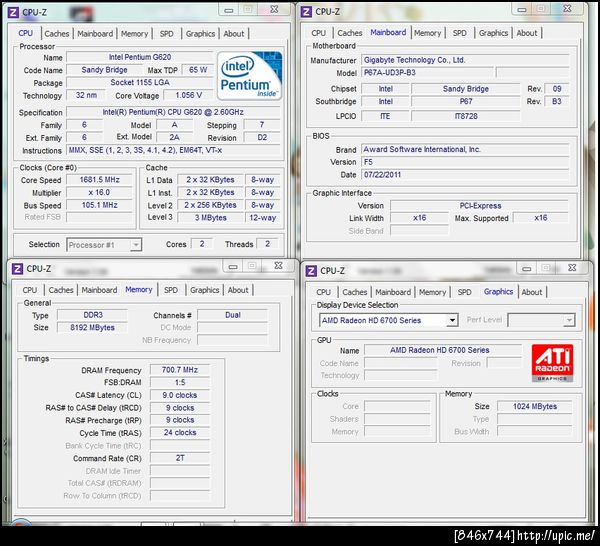Click the Intel Pentium G620 name field
The image size is (600, 546).
point(140,57)
